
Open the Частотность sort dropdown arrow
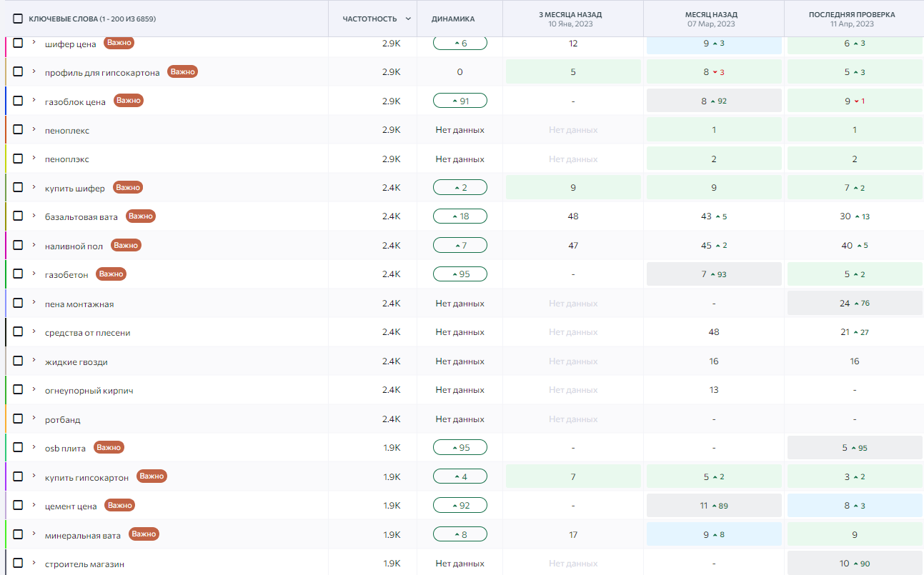point(408,19)
